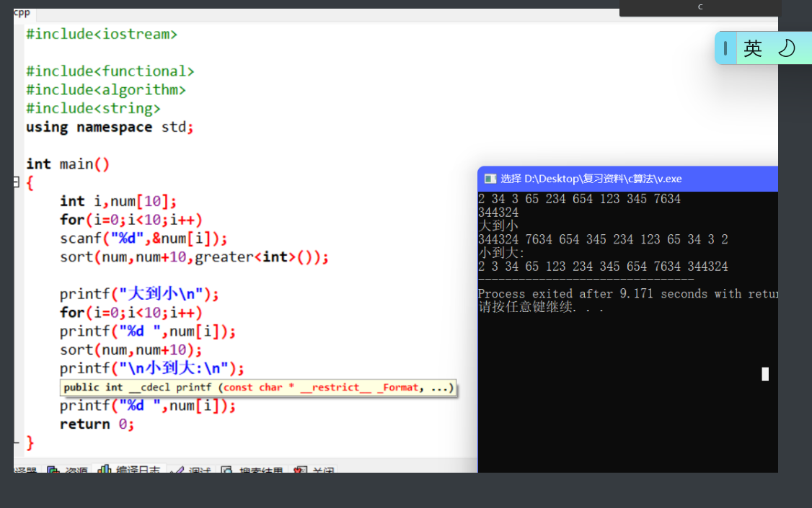
Task: Toggle 英 English input mode indicator
Action: pyautogui.click(x=752, y=48)
